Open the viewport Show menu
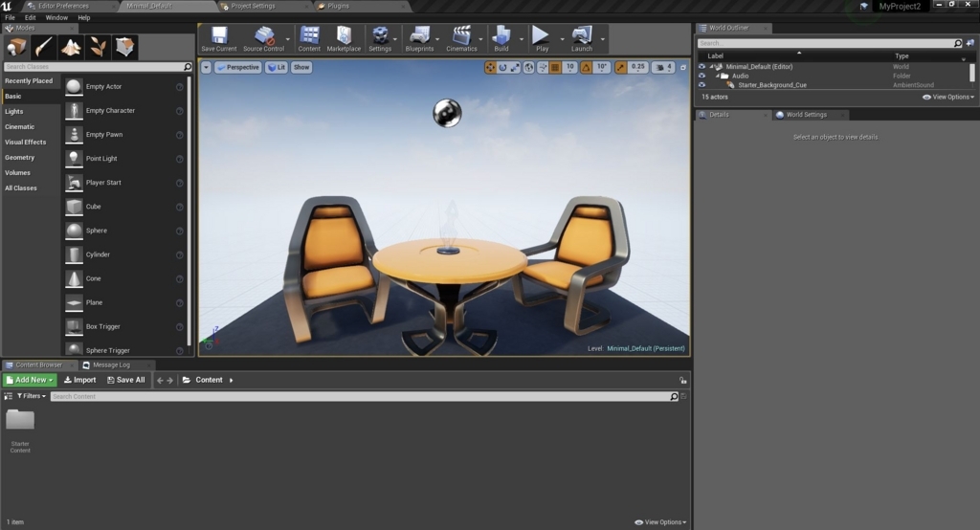This screenshot has height=530, width=980. click(x=301, y=67)
